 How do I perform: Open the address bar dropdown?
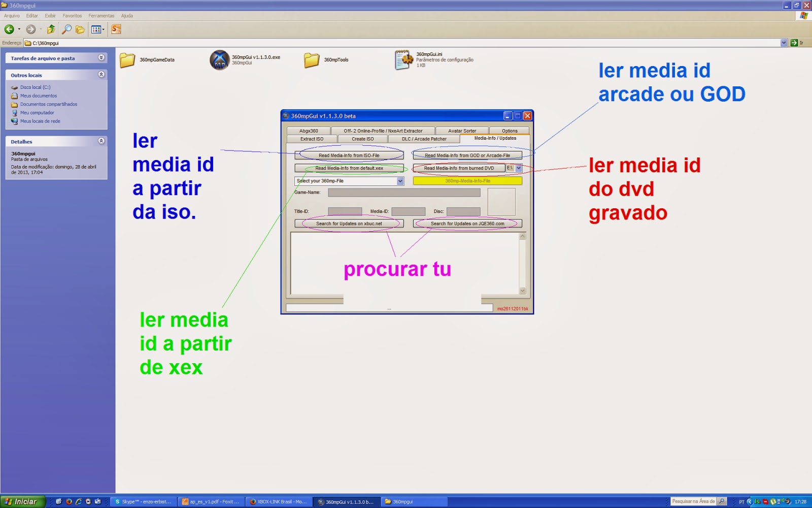[784, 43]
